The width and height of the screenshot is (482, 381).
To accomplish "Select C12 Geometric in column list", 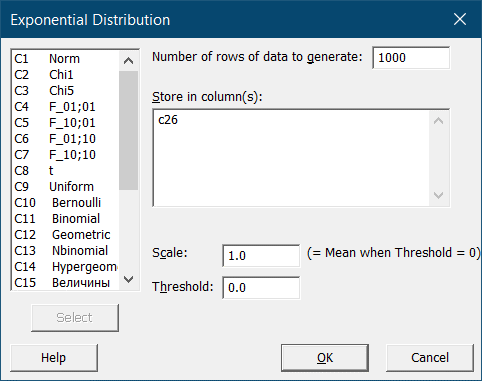I will (65, 235).
